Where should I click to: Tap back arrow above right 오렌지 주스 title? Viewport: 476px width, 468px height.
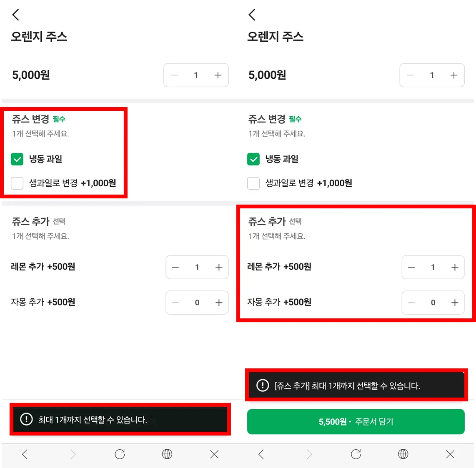pyautogui.click(x=252, y=15)
